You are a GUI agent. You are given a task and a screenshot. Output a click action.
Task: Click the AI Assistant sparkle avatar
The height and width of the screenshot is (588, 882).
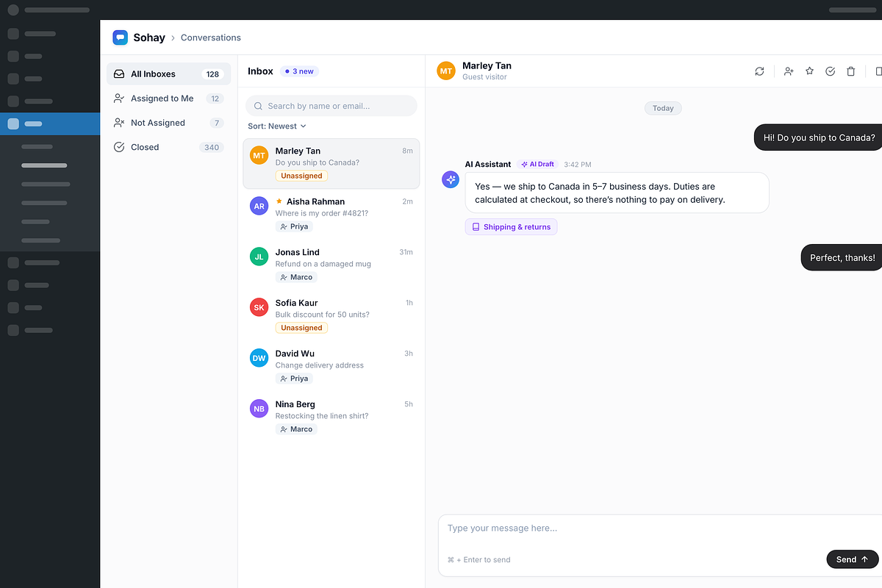(451, 179)
